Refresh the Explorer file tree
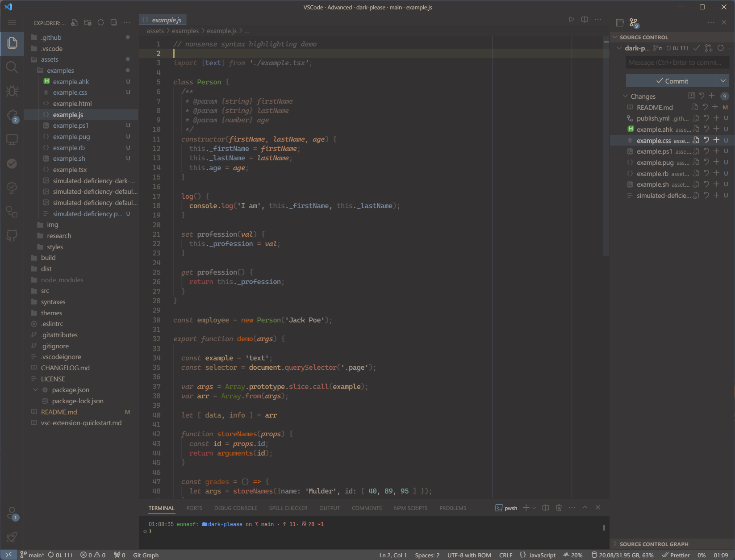 click(101, 22)
